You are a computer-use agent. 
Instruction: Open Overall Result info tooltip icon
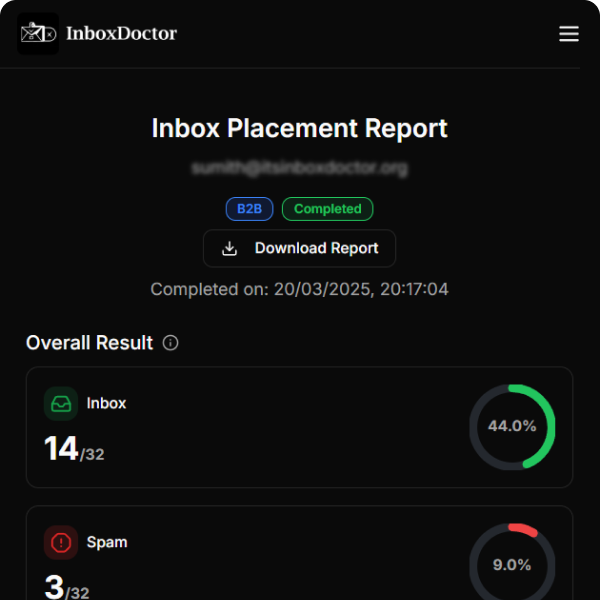coord(170,342)
